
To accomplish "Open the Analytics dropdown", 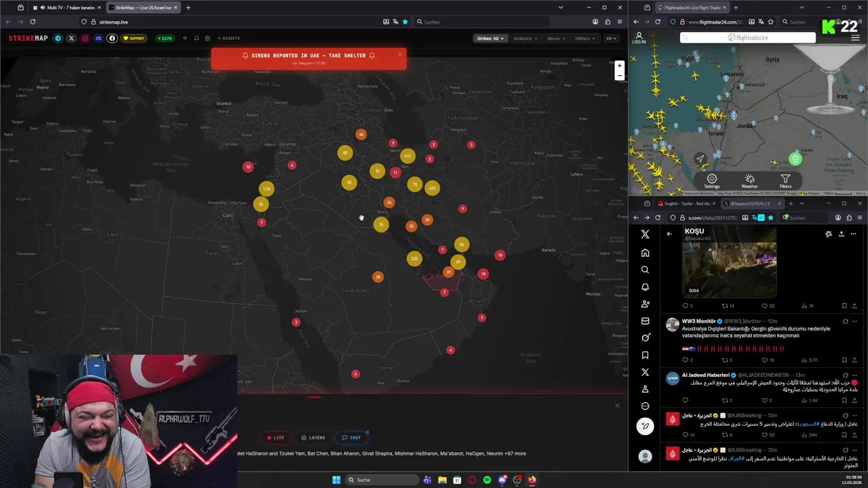I will point(525,39).
